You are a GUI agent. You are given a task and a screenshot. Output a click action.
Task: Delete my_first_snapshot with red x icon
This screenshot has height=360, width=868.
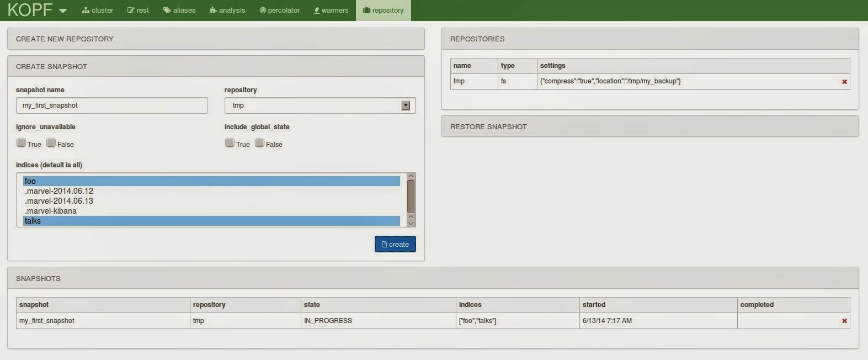point(844,321)
